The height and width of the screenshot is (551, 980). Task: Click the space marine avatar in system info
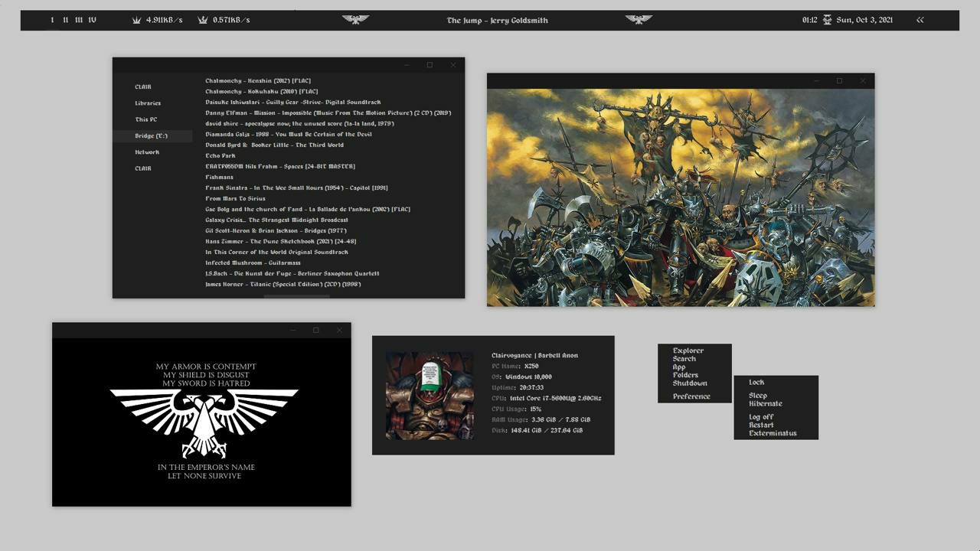tap(430, 396)
